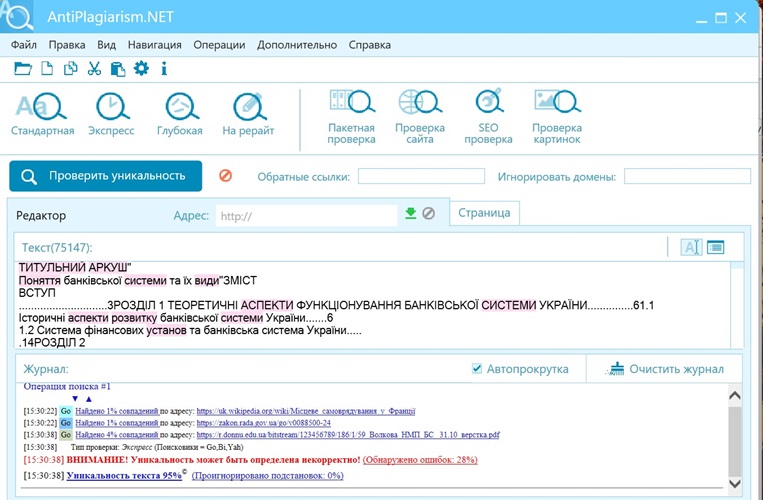
Task: Open Проверка картинок tool
Action: 557,117
